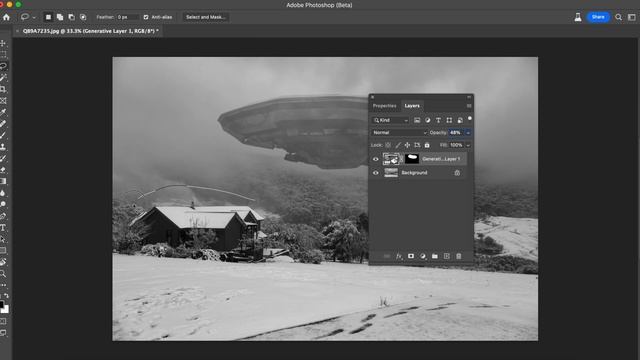This screenshot has height=360, width=640.
Task: Select the Dodge tool
Action: click(x=3, y=204)
